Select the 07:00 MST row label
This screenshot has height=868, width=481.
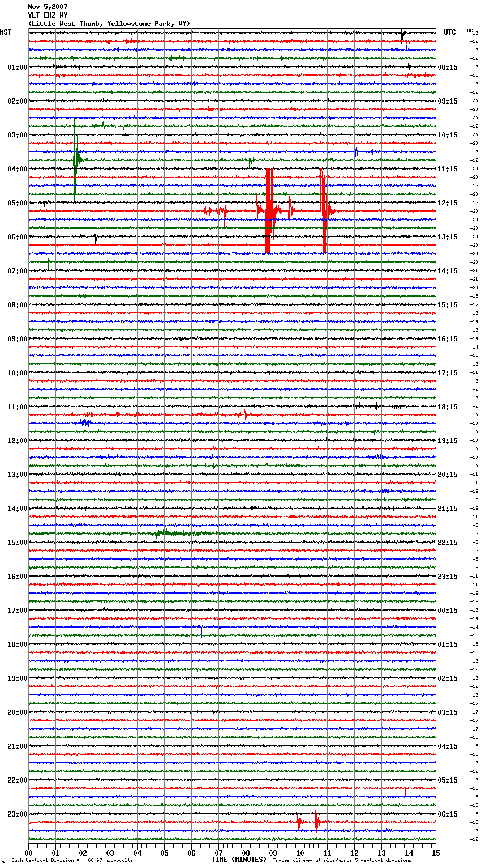pos(17,271)
